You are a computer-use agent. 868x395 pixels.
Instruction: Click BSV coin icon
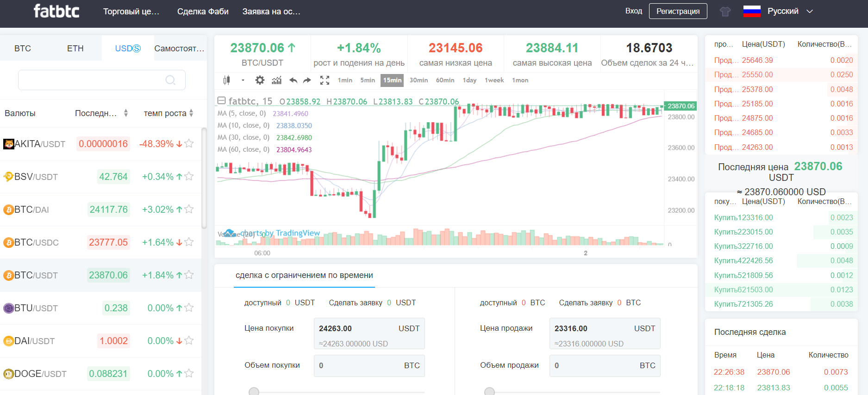[9, 177]
